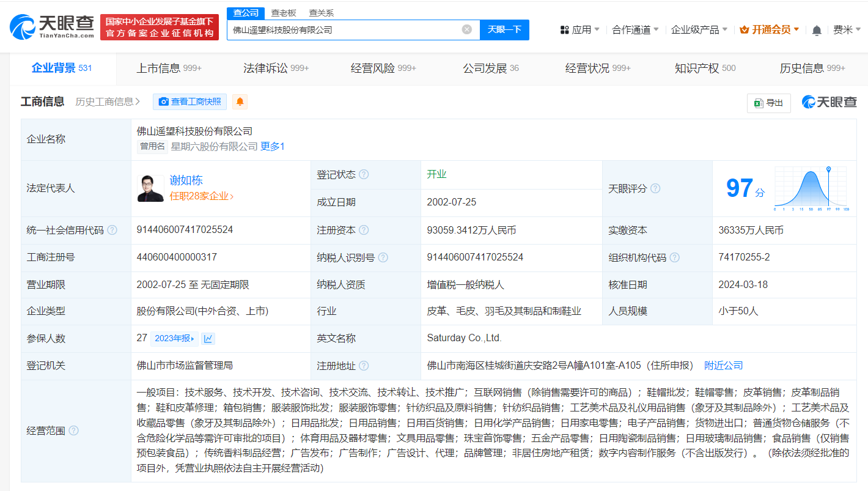
Task: Click help icon next to 天眼评分
Action: click(655, 188)
